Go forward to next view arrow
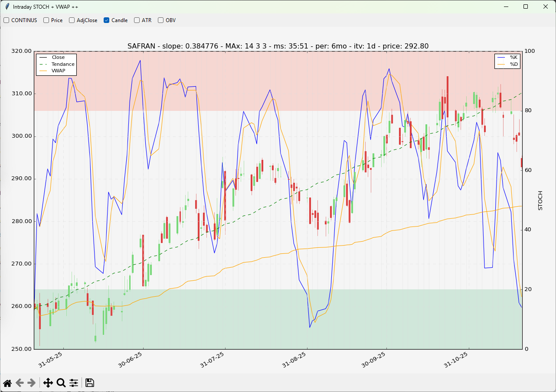The image size is (556, 392). pos(31,383)
